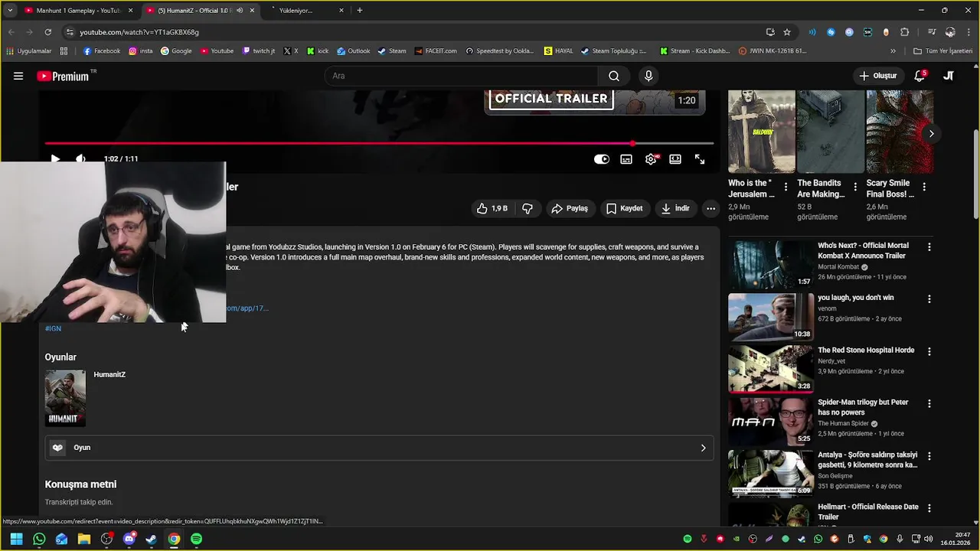
Task: Open player settings gear
Action: [651, 159]
